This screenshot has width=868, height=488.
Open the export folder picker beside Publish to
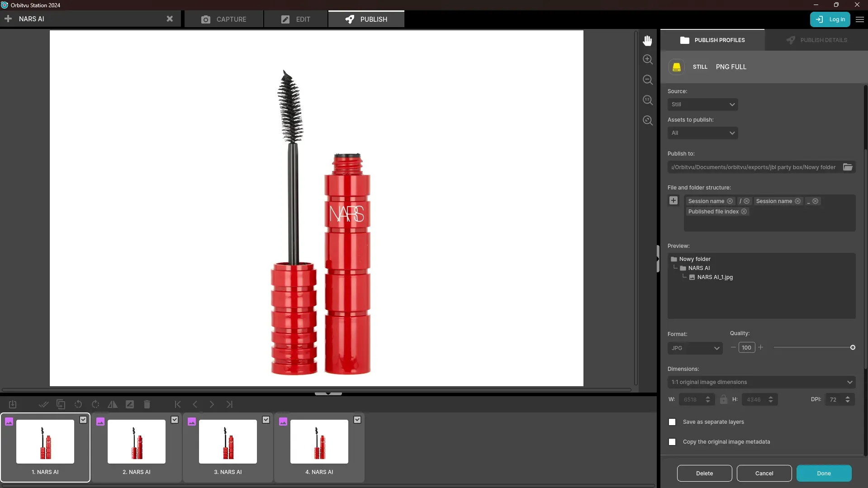[x=848, y=167]
